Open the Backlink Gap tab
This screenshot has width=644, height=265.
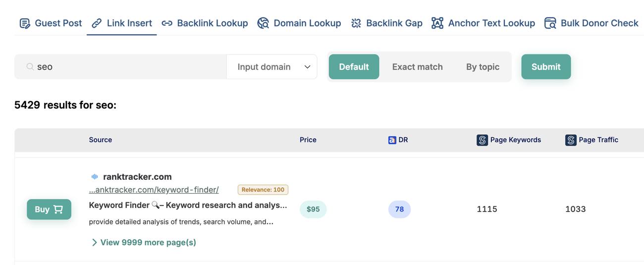tap(387, 23)
